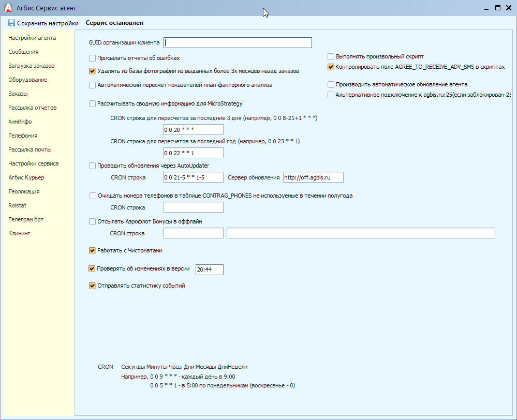Uncheck Отправлять статистику событий
Viewport: 517px width, 420px height.
tap(92, 285)
